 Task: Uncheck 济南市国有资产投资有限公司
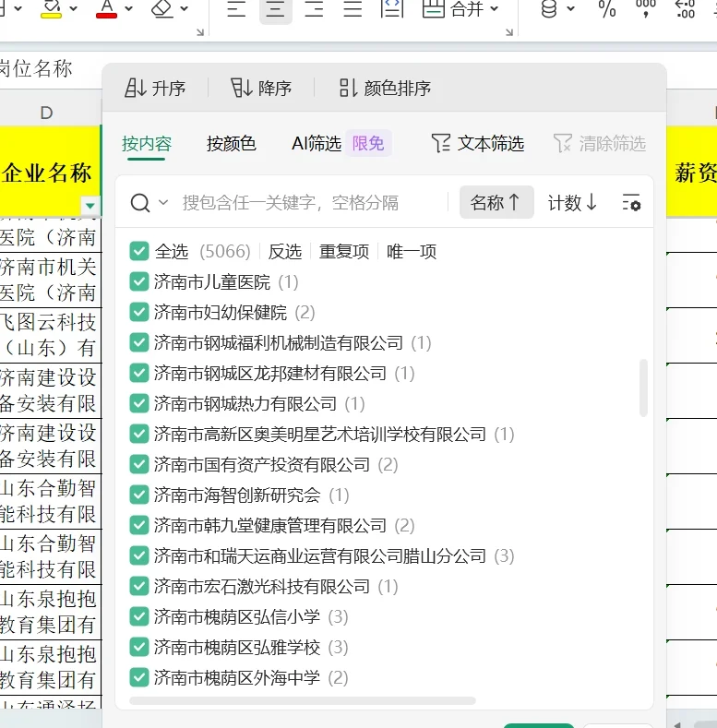click(139, 464)
